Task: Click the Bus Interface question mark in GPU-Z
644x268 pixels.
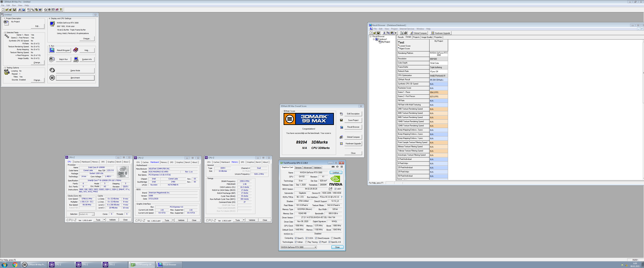Action: (x=341, y=197)
